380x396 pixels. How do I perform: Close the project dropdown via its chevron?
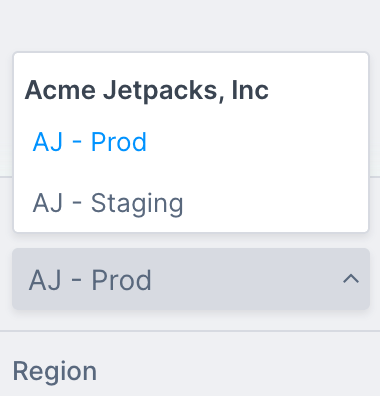pos(351,279)
